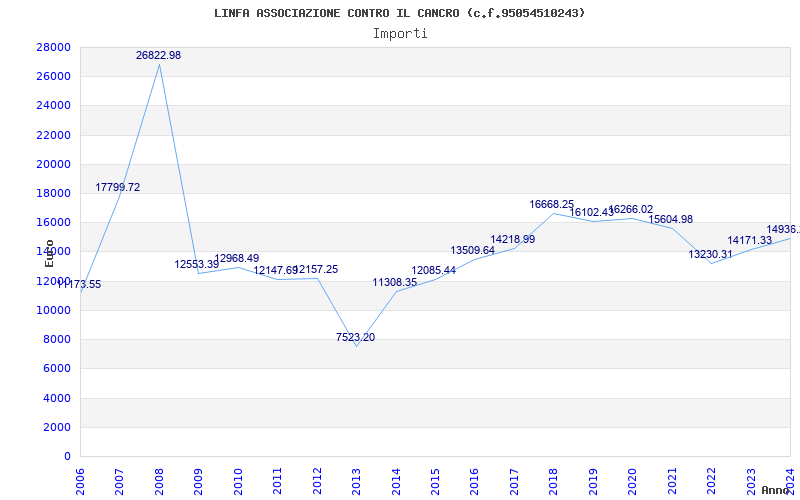Select the Euro y-axis title
Viewport: 800px width, 500px height.
(x=49, y=253)
